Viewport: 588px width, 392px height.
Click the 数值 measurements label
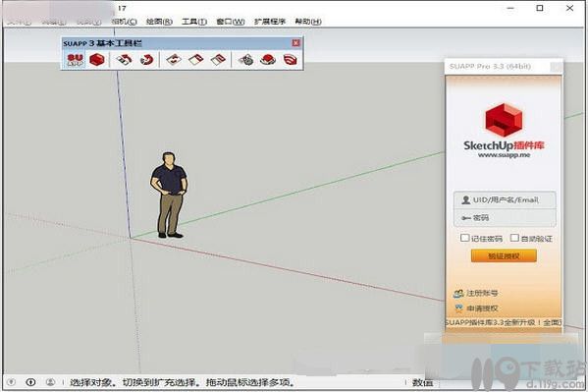point(423,382)
